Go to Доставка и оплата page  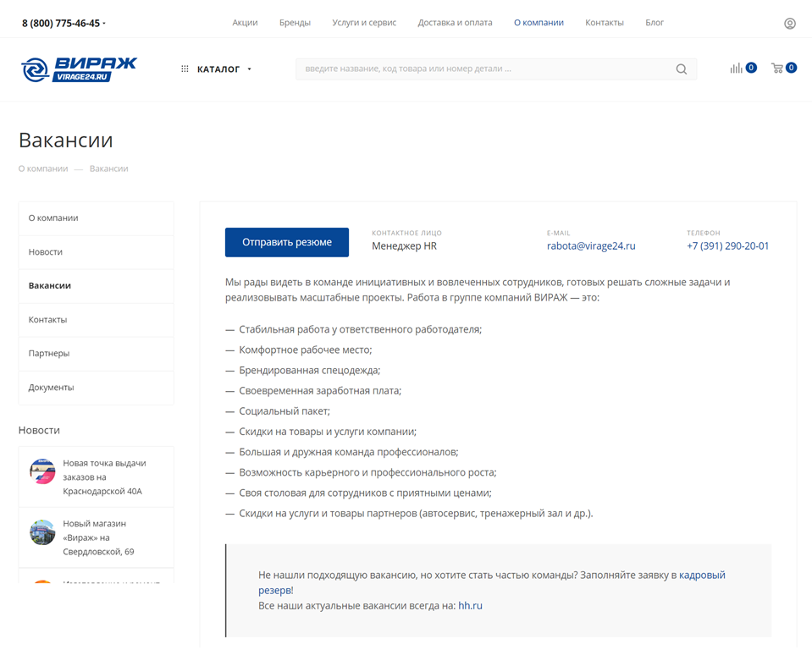point(455,23)
